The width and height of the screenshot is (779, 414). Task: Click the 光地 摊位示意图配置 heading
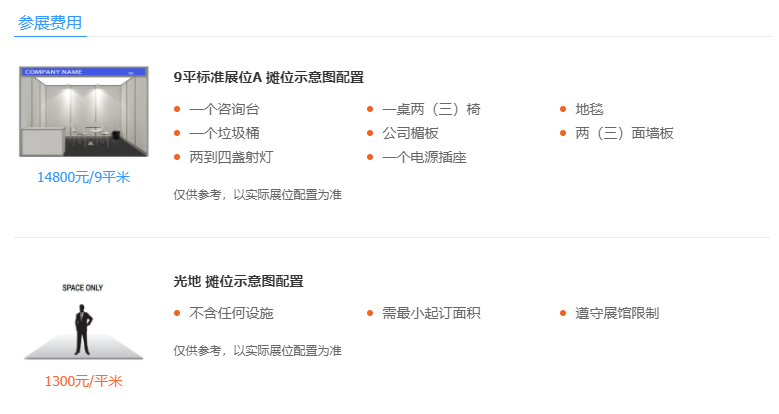tap(238, 281)
